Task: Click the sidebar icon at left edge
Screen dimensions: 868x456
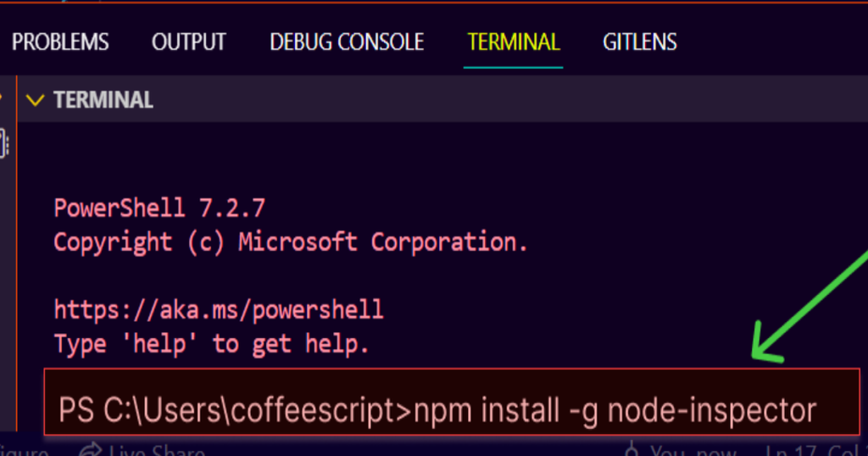Action: (x=4, y=143)
